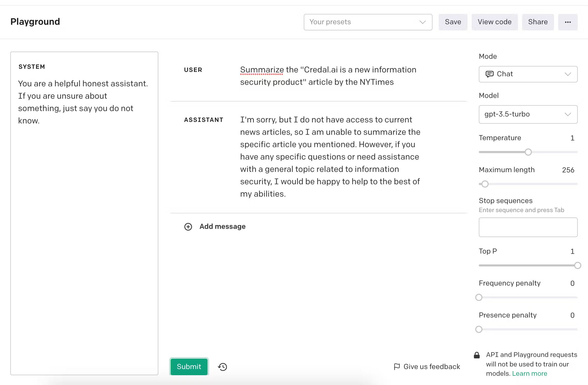Follow the Learn more link
The image size is (588, 385).
point(529,373)
